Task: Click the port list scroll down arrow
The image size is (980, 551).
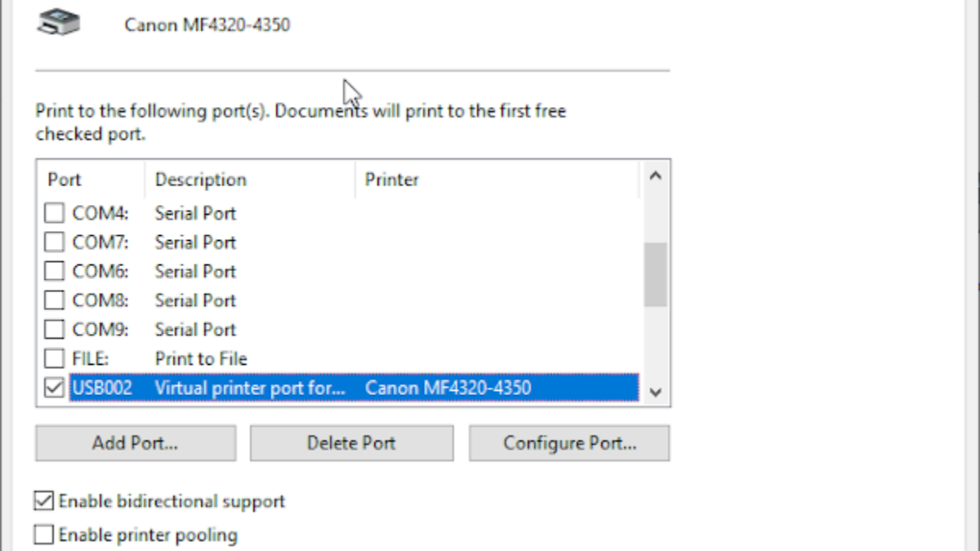Action: point(655,393)
